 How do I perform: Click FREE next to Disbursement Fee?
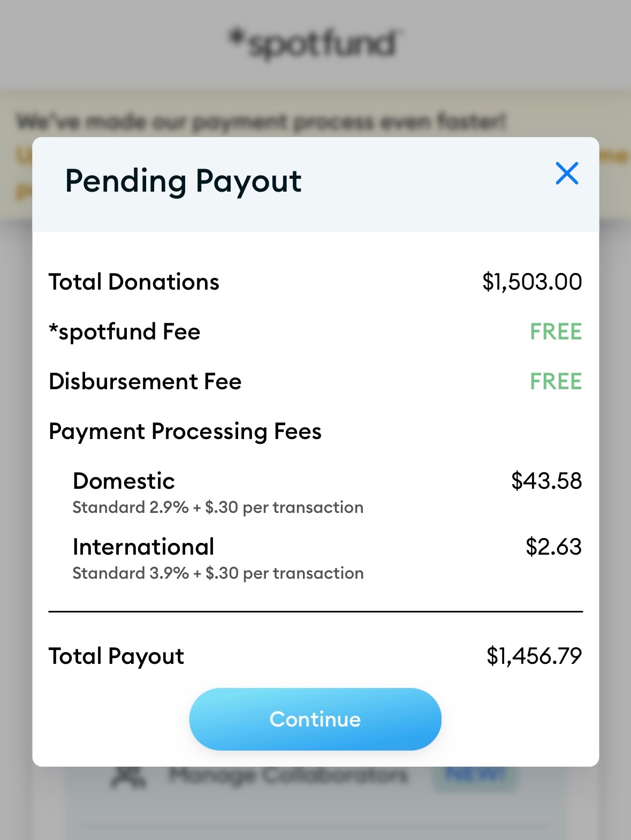click(x=556, y=382)
